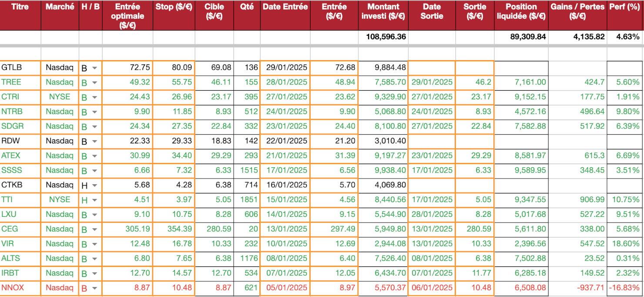644x297 pixels.
Task: Click total liquidated cell 89,309.84
Action: [x=521, y=37]
